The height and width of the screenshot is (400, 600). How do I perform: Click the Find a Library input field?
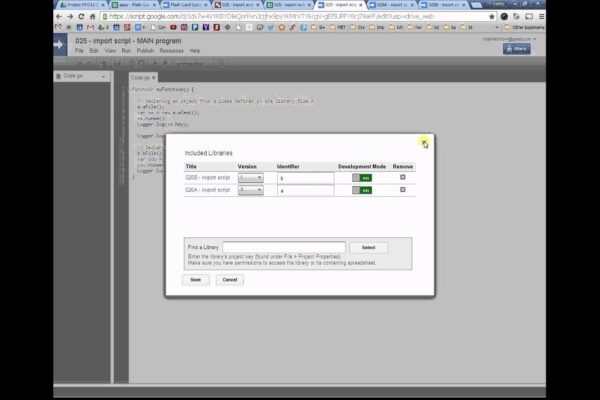[x=284, y=247]
